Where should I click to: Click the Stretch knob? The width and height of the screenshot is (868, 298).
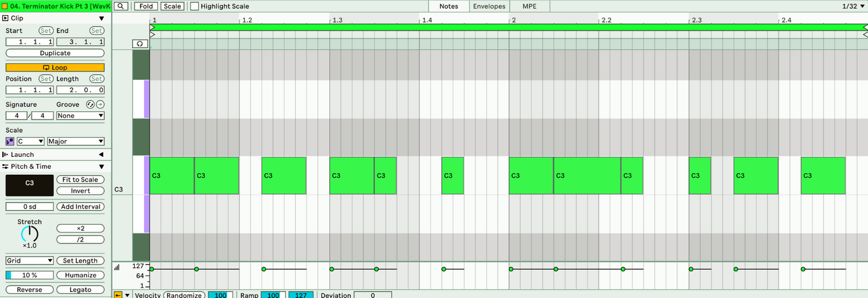29,234
